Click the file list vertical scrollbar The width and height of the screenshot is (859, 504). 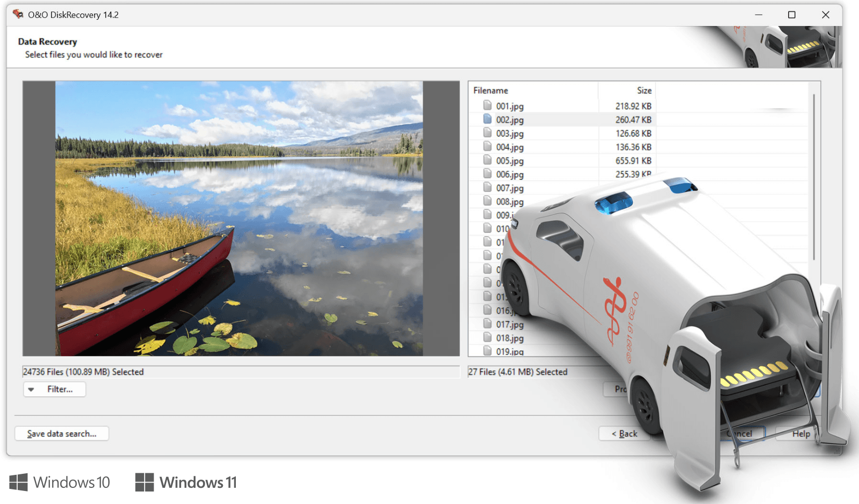coord(814,177)
